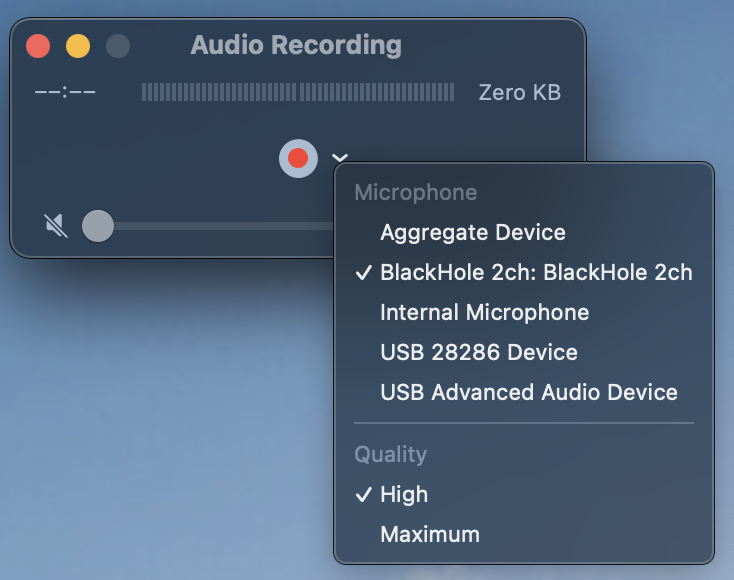Select Aggregate Device as microphone
Screen dimensions: 734x580
524,233
